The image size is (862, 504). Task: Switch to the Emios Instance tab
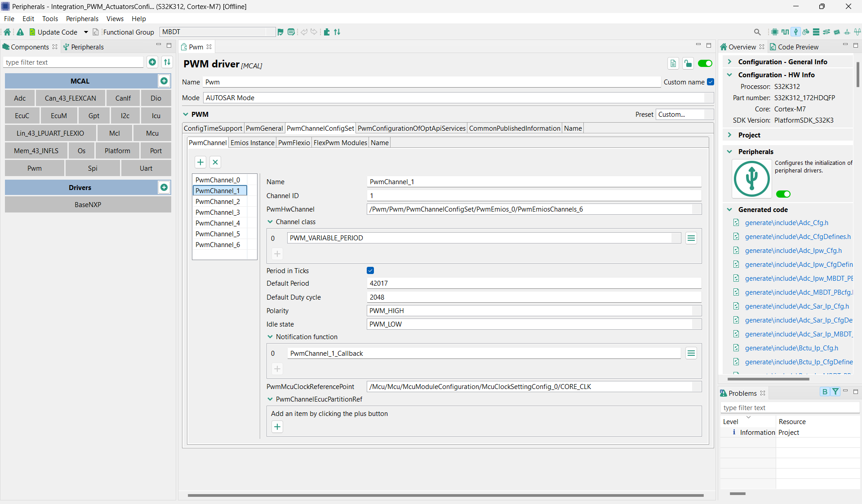(x=252, y=142)
